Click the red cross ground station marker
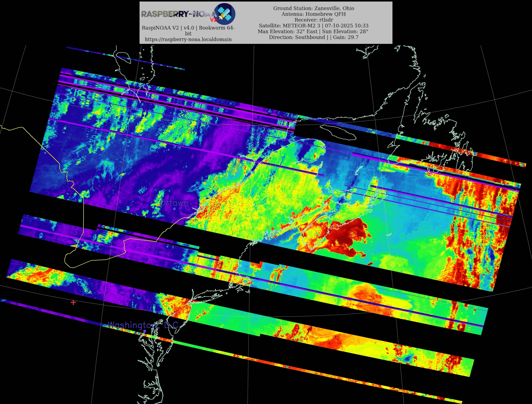The height and width of the screenshot is (404, 532). [x=73, y=302]
